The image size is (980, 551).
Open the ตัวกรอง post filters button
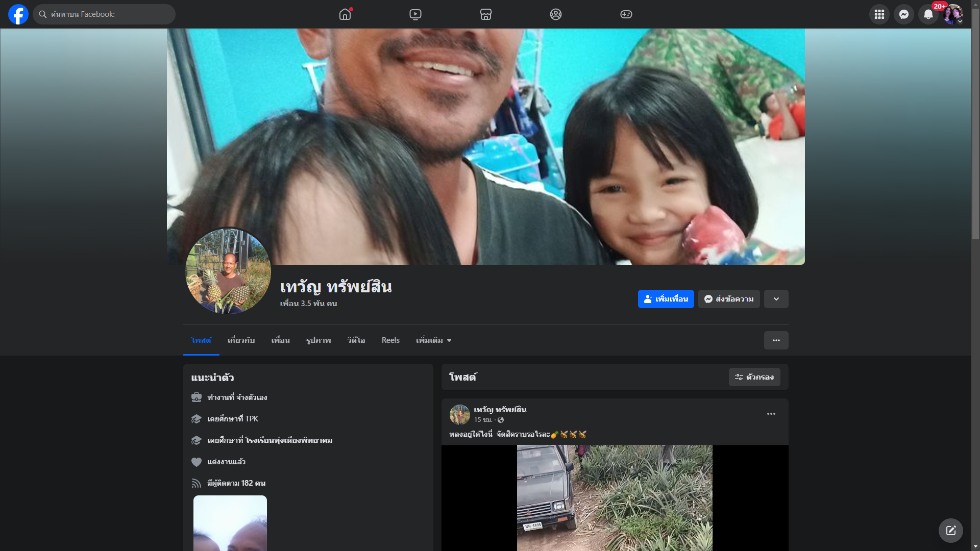pyautogui.click(x=754, y=377)
